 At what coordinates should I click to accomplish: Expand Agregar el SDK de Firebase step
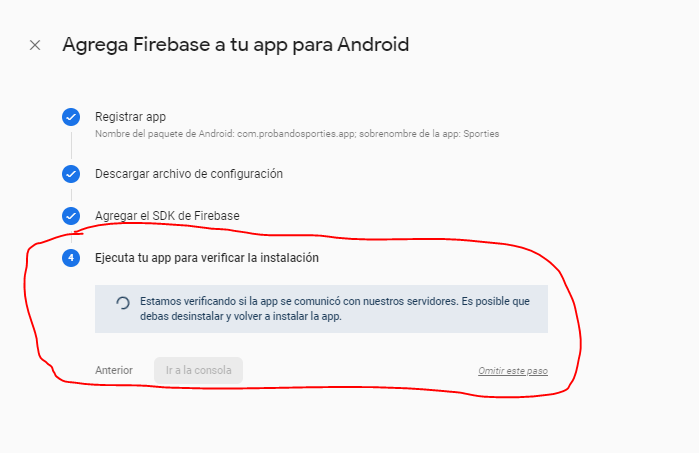(167, 216)
